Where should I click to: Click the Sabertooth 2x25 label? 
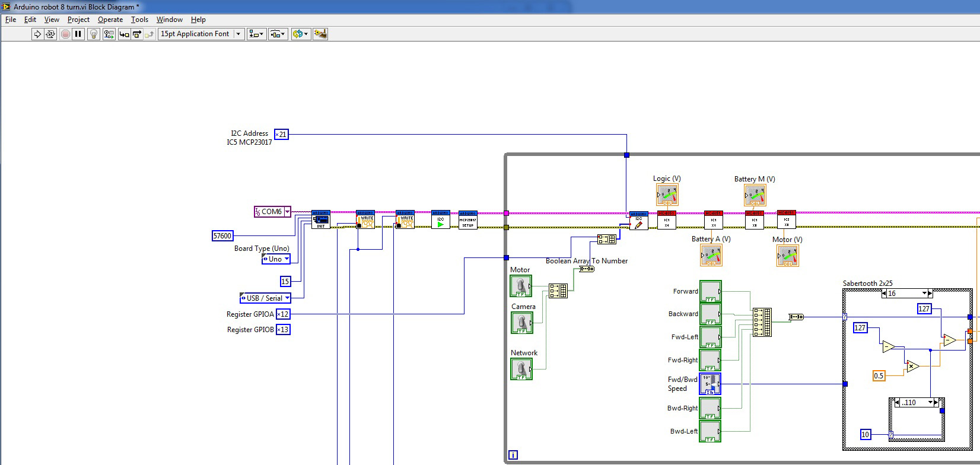867,284
